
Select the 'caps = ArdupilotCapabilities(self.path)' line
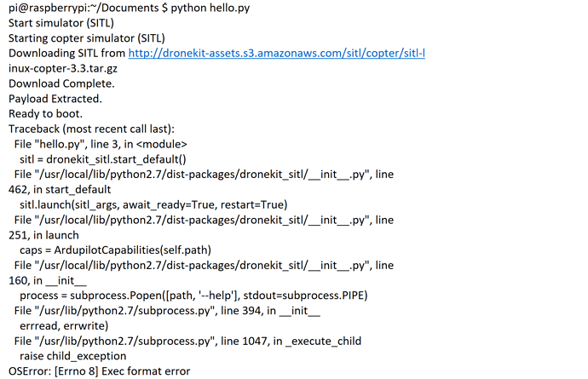point(116,250)
